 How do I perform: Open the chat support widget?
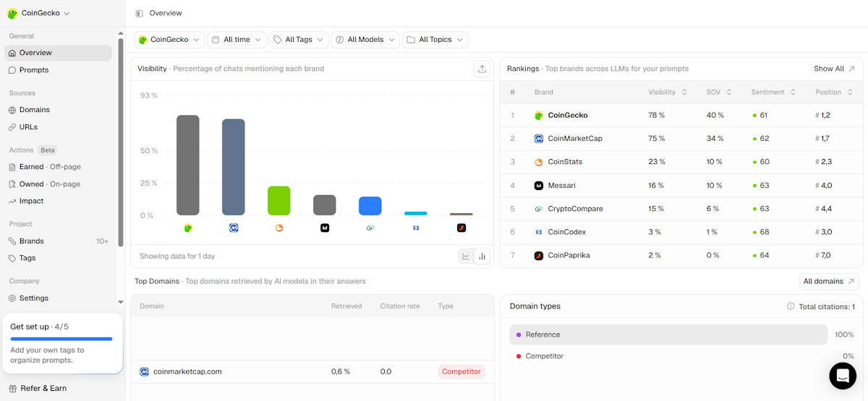tap(843, 376)
